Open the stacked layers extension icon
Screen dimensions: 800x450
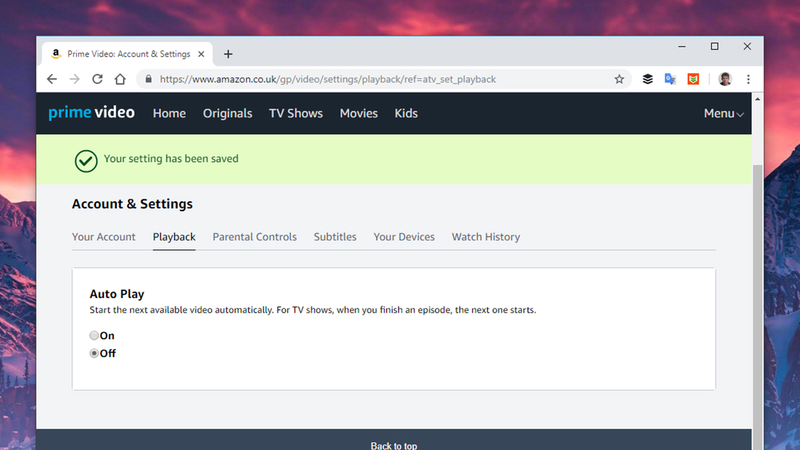coord(647,79)
